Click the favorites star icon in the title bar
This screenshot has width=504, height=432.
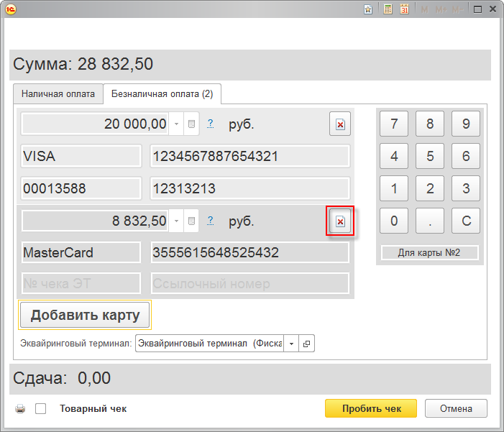click(368, 9)
